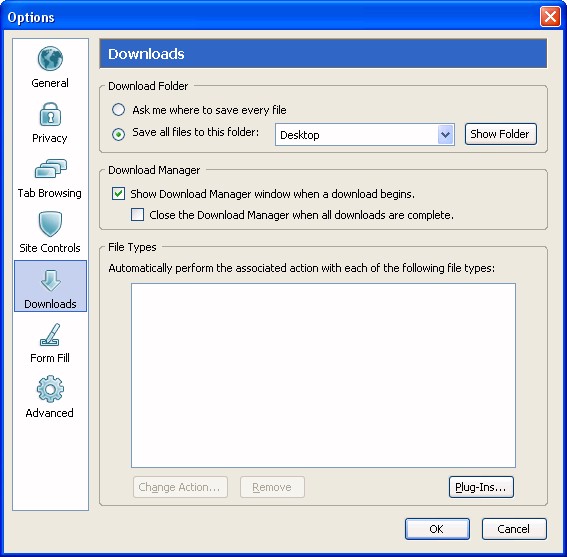Enable closing Download Manager when downloads complete

coord(137,214)
